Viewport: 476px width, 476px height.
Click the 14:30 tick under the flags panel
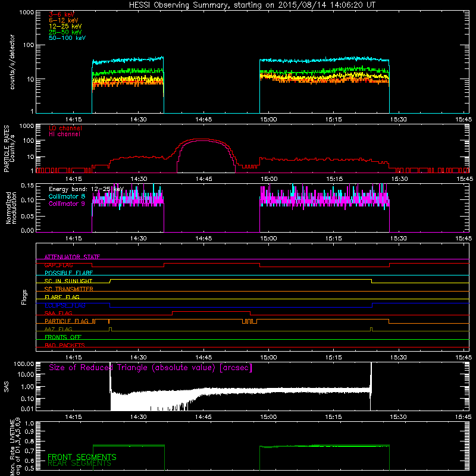click(x=139, y=358)
